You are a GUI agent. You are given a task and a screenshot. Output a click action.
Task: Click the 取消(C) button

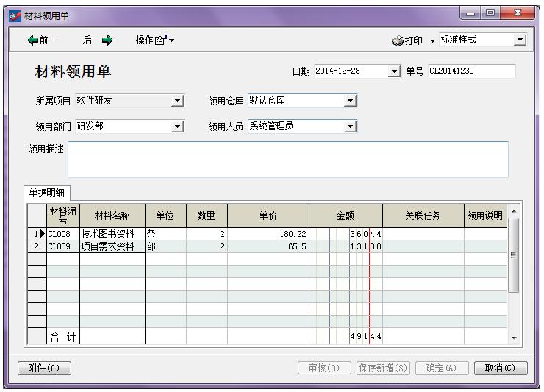[501, 368]
